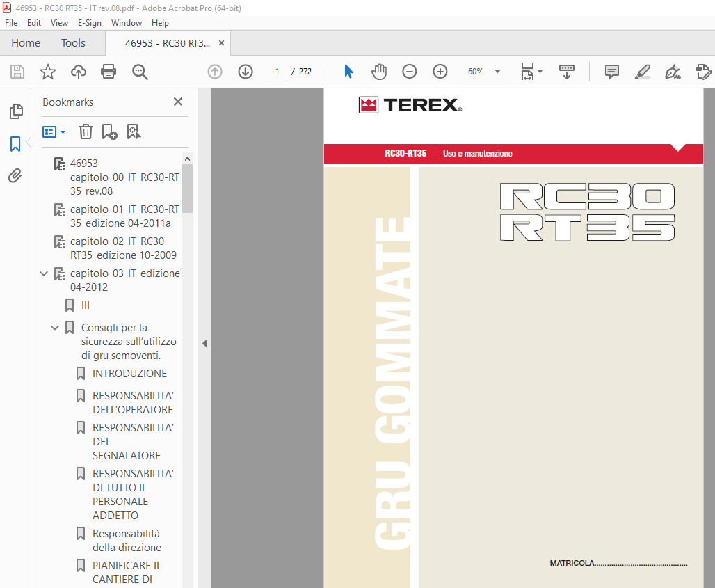Collapse the capitolo_03_IT_edizione bookmark
Screen dimensions: 715x588
[x=44, y=273]
